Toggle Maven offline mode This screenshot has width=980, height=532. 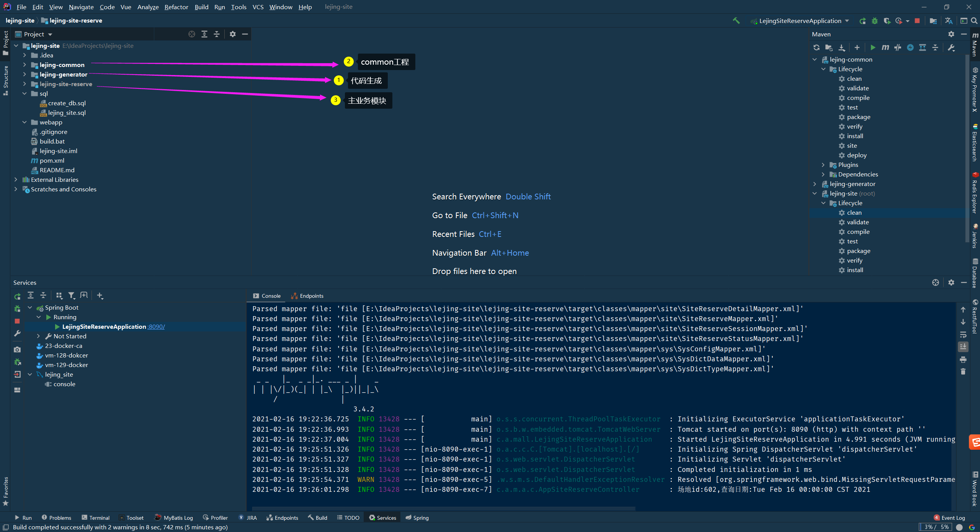[898, 47]
